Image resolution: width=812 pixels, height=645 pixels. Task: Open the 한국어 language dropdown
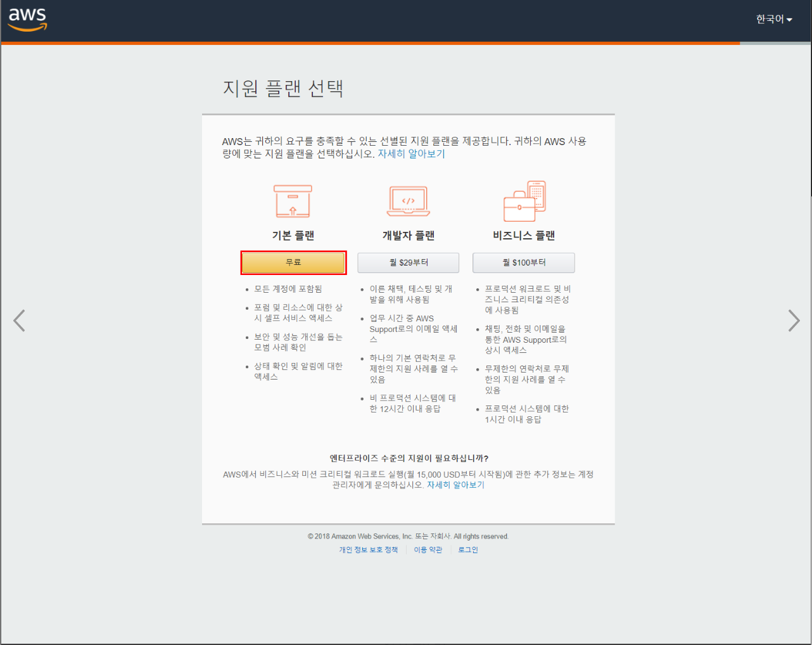pyautogui.click(x=774, y=20)
